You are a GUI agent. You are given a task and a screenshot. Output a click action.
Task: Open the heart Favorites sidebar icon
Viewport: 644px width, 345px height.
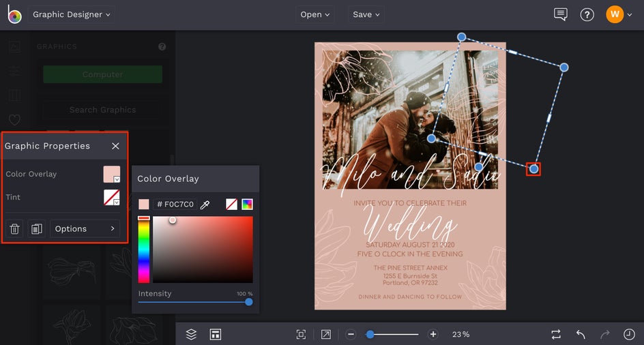15,120
